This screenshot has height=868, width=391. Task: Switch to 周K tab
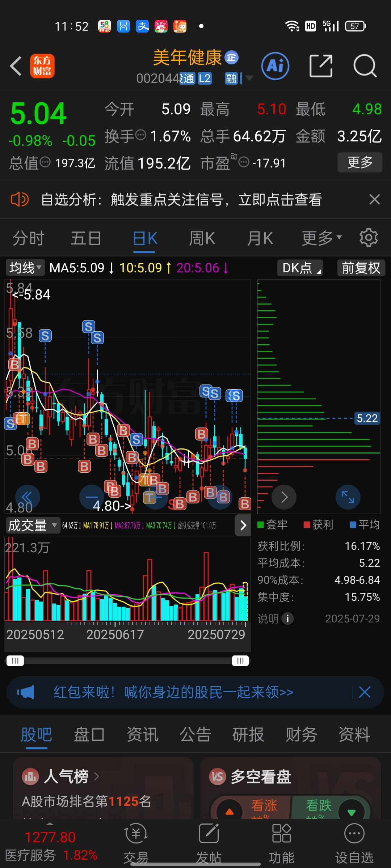pos(202,238)
